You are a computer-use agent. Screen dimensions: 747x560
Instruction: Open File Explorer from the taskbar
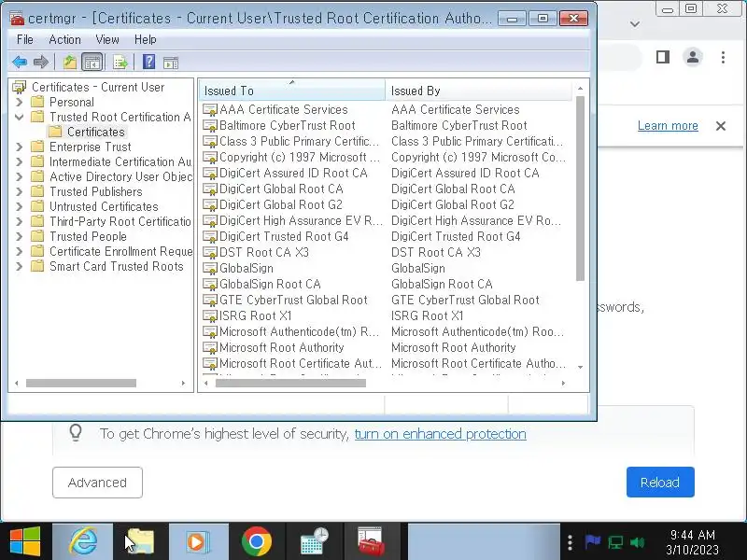[x=141, y=542]
